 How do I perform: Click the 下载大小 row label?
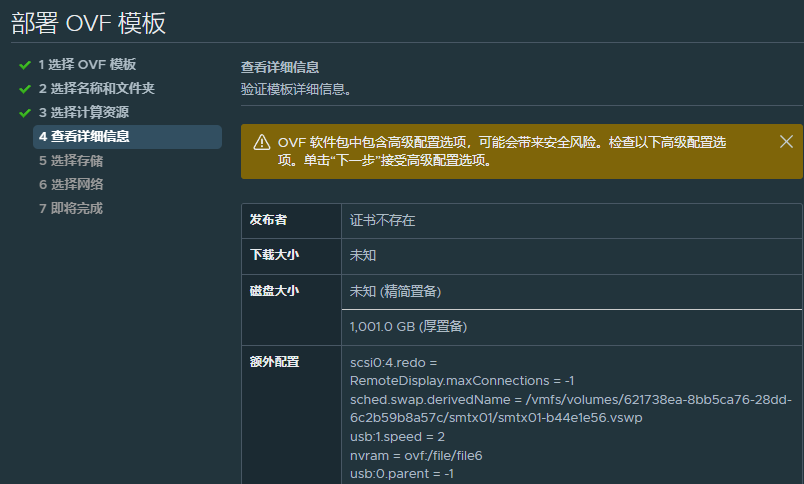click(x=274, y=255)
